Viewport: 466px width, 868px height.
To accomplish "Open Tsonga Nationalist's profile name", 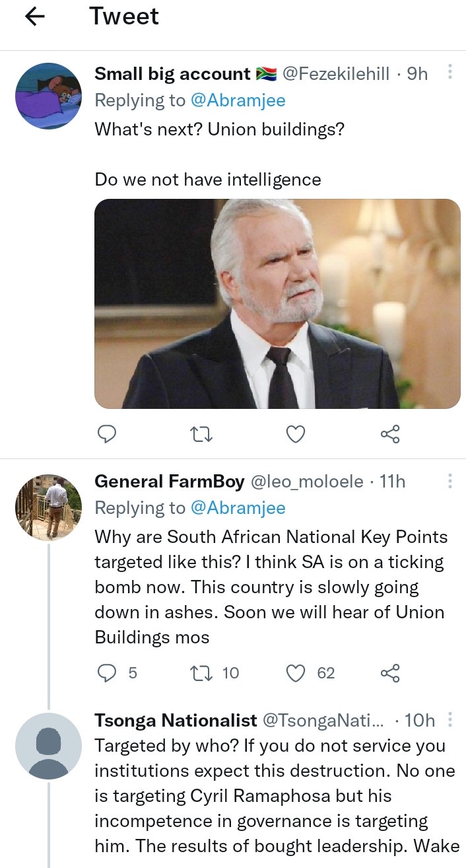I will pyautogui.click(x=176, y=719).
